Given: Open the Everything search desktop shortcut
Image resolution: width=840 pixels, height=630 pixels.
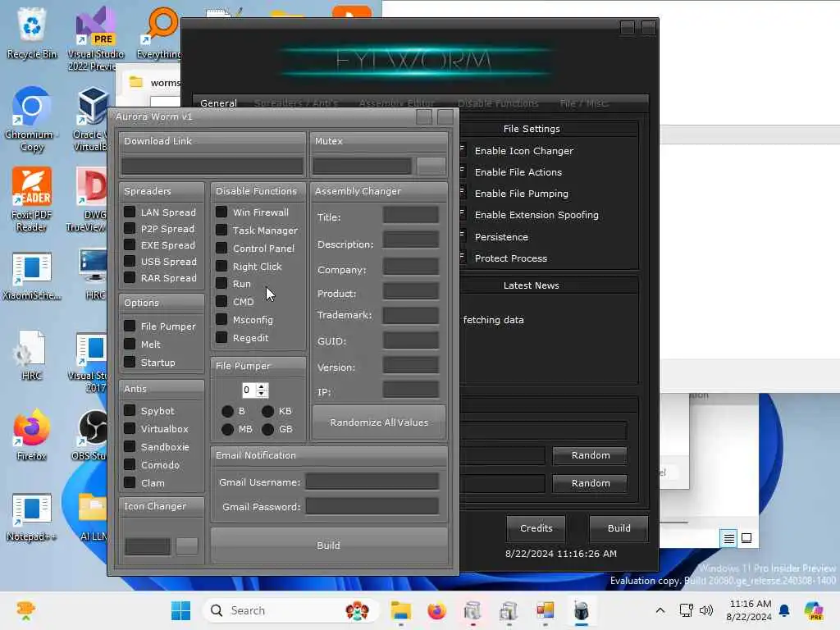Looking at the screenshot, I should coord(159,33).
